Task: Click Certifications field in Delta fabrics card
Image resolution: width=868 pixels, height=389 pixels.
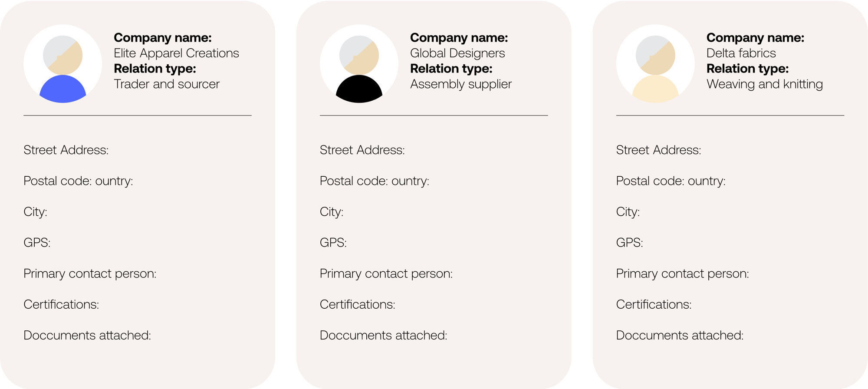Action: point(654,304)
